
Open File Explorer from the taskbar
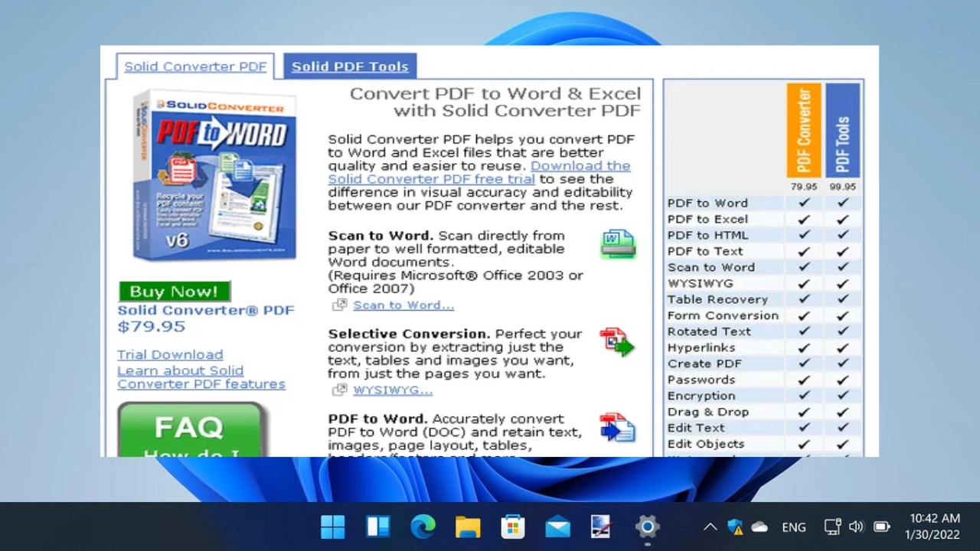pyautogui.click(x=468, y=527)
